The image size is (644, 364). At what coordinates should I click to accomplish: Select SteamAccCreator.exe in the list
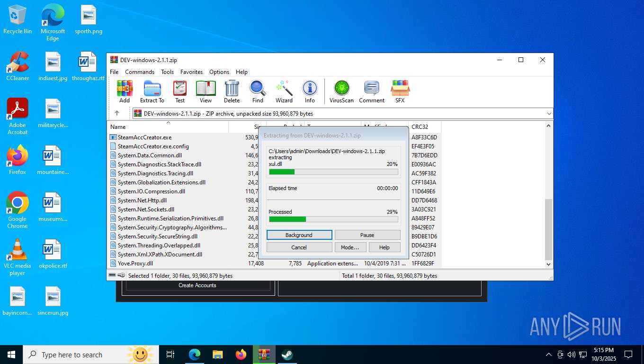[144, 137]
